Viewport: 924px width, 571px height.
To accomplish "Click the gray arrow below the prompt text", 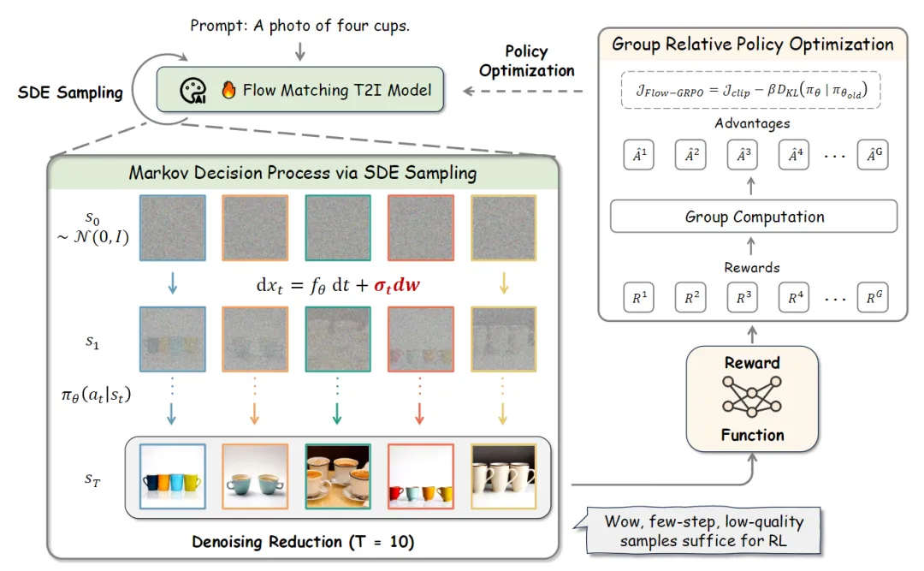I will tap(300, 51).
